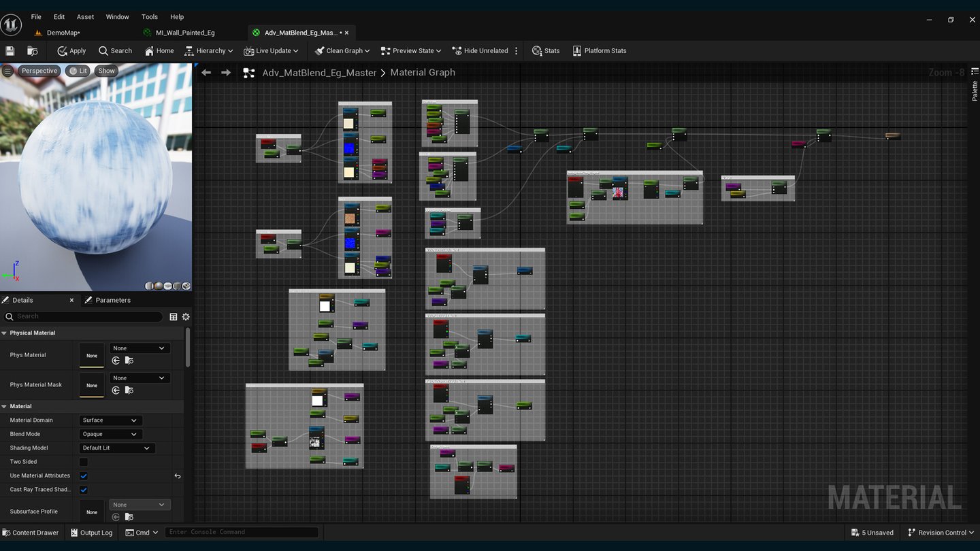Open the Material Domain dropdown

(110, 420)
